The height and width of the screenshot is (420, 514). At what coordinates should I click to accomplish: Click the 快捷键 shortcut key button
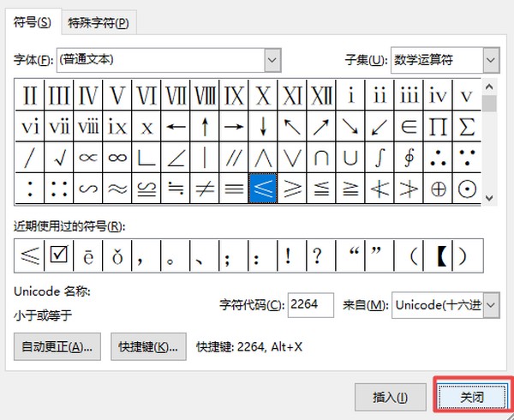click(148, 346)
